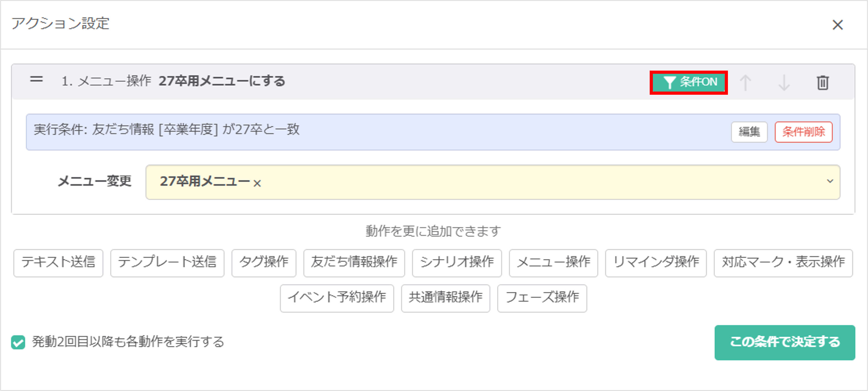
Task: Confirm with この条件で決定する button
Action: click(785, 342)
